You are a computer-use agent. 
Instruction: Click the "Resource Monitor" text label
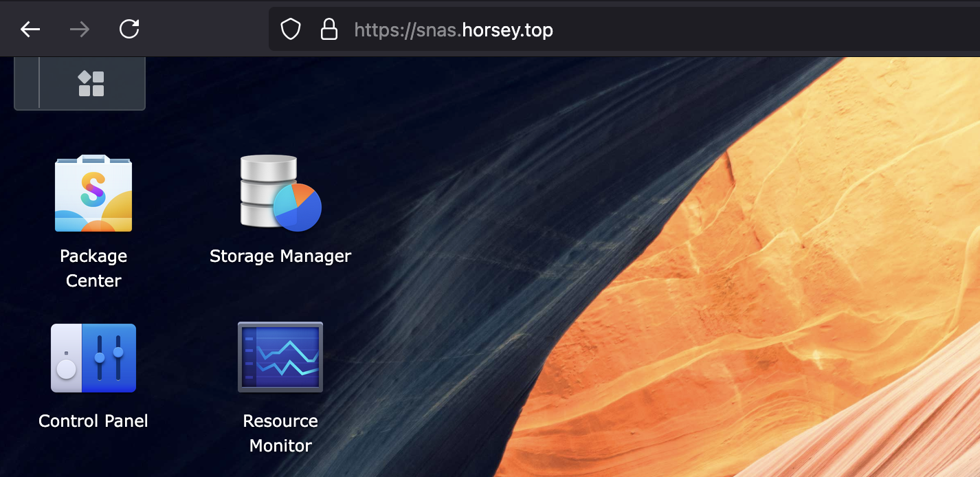click(280, 433)
